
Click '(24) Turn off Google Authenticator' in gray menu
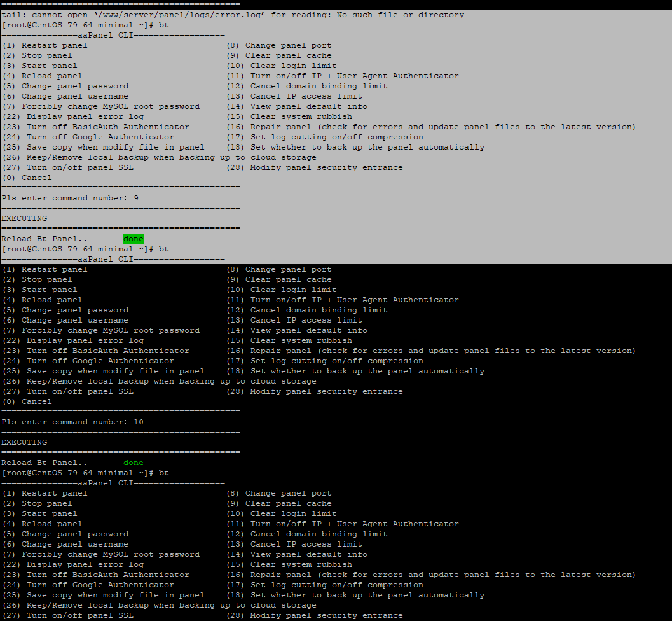[x=88, y=137]
